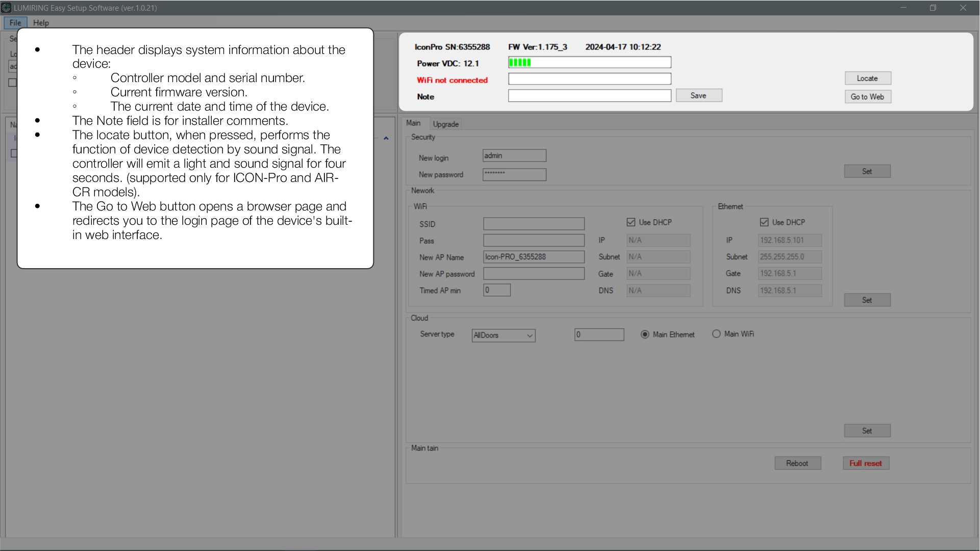Click the Cloud numeric field showing 0
The width and height of the screenshot is (980, 551).
(599, 334)
